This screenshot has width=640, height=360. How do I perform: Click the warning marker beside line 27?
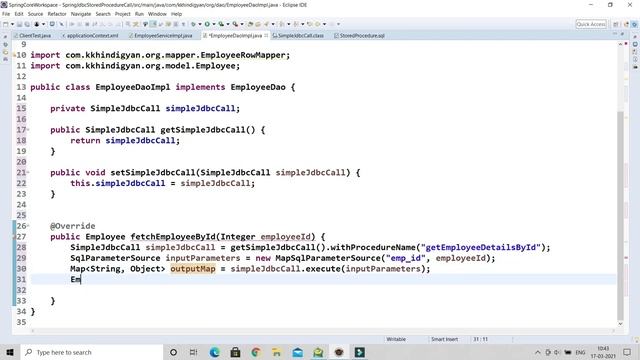[x=14, y=237]
